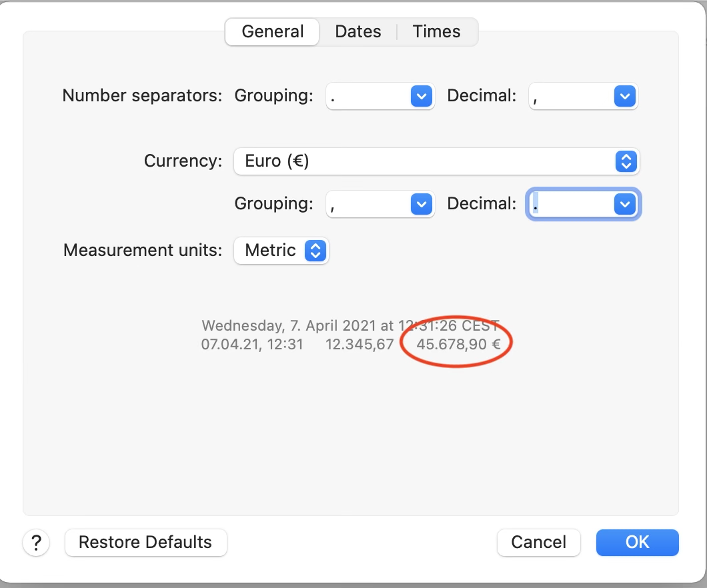Click the sample currency value 45.678,90 €
Screen dimensions: 707x588
pos(459,345)
